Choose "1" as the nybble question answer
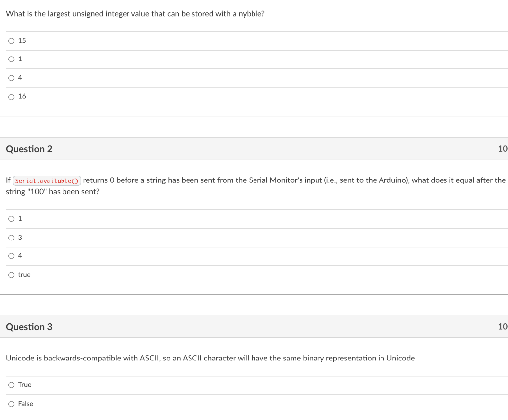 pyautogui.click(x=11, y=59)
